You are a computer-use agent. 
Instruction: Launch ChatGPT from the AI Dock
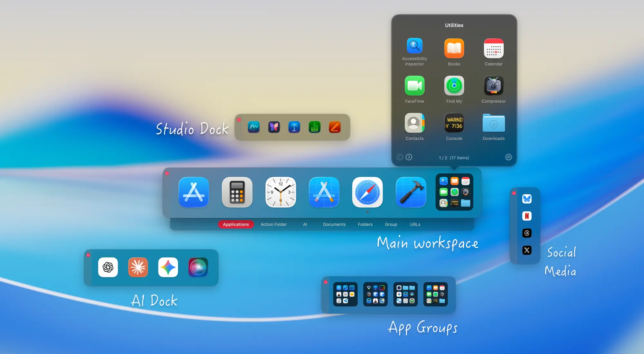[x=108, y=267]
